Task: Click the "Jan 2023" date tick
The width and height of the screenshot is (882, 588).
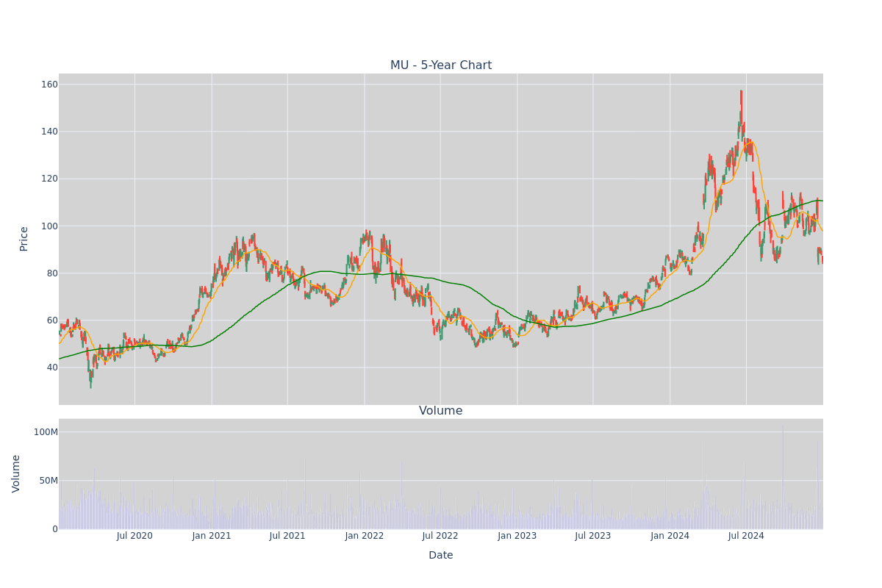Action: point(517,536)
